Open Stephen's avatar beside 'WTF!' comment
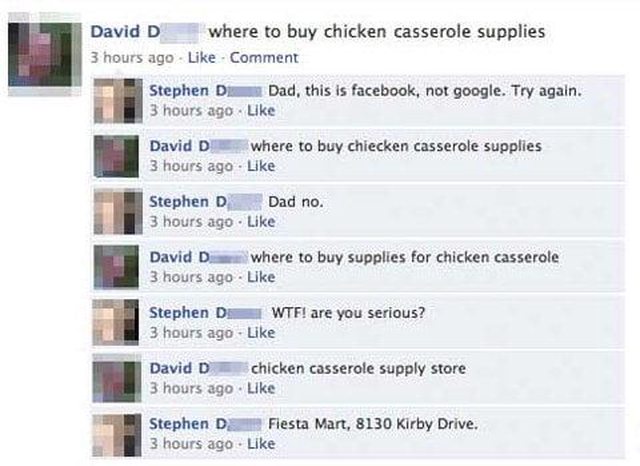The image size is (640, 466). pos(116,322)
